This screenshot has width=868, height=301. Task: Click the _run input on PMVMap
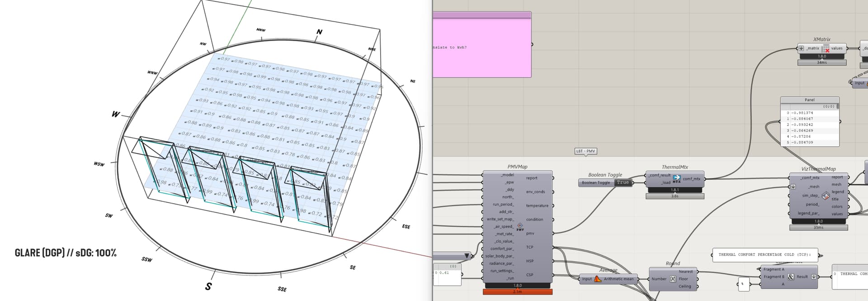pos(509,278)
